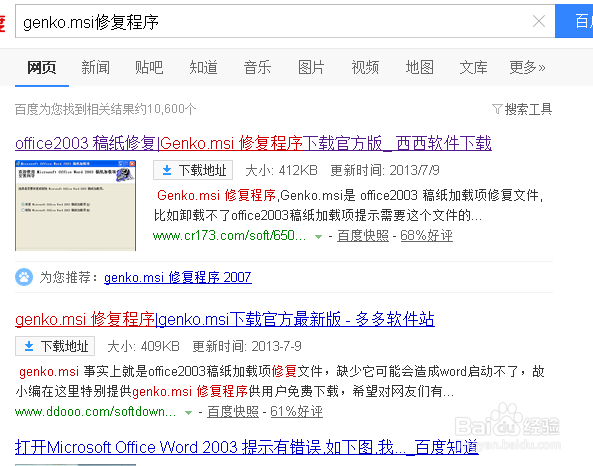Click the funnel icon beside 搜索工具
Image resolution: width=593 pixels, height=466 pixels.
tap(497, 109)
